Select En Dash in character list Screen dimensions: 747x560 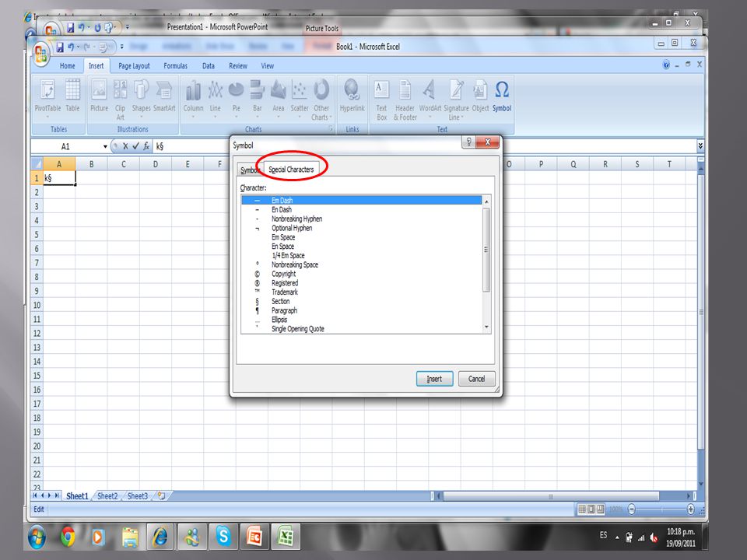pyautogui.click(x=362, y=209)
